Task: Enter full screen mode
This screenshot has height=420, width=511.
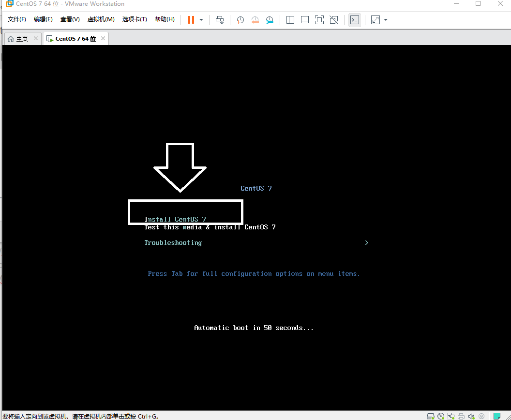Action: [319, 20]
